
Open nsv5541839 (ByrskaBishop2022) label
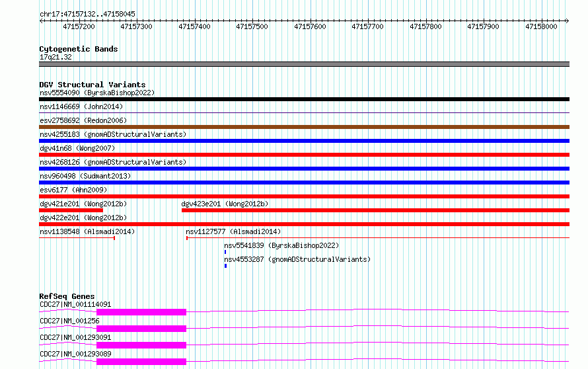(x=281, y=245)
